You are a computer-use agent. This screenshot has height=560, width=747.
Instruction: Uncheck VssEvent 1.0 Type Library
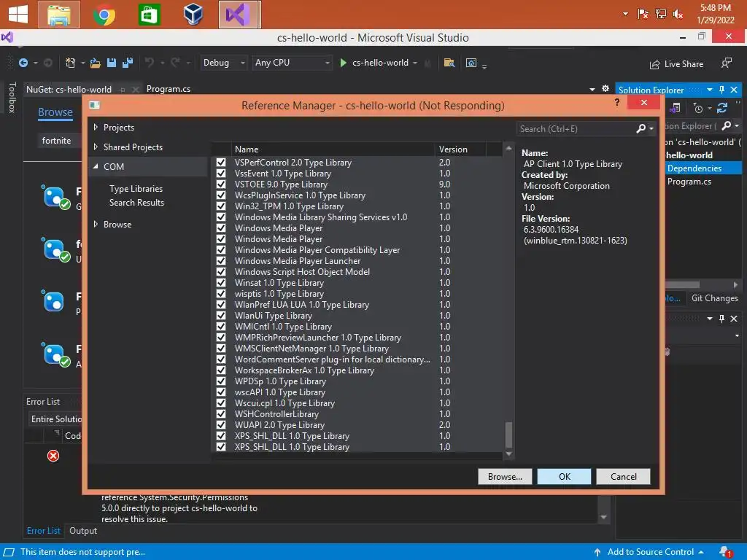221,174
